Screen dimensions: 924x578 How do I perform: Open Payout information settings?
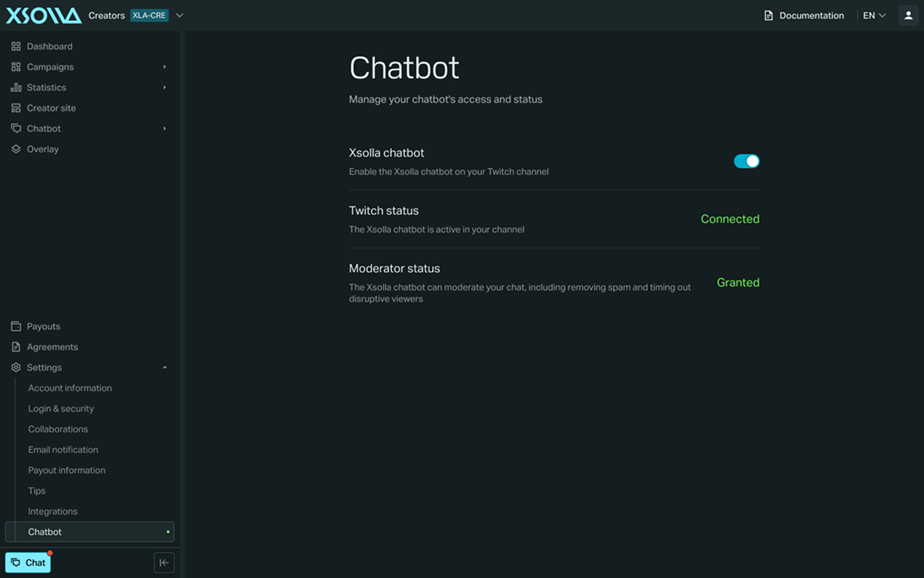(x=67, y=470)
